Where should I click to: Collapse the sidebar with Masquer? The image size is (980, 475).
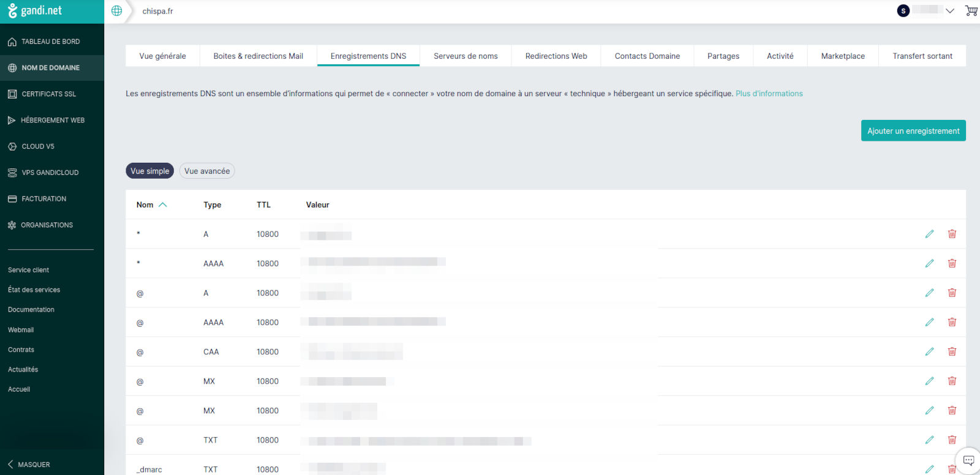tap(29, 465)
